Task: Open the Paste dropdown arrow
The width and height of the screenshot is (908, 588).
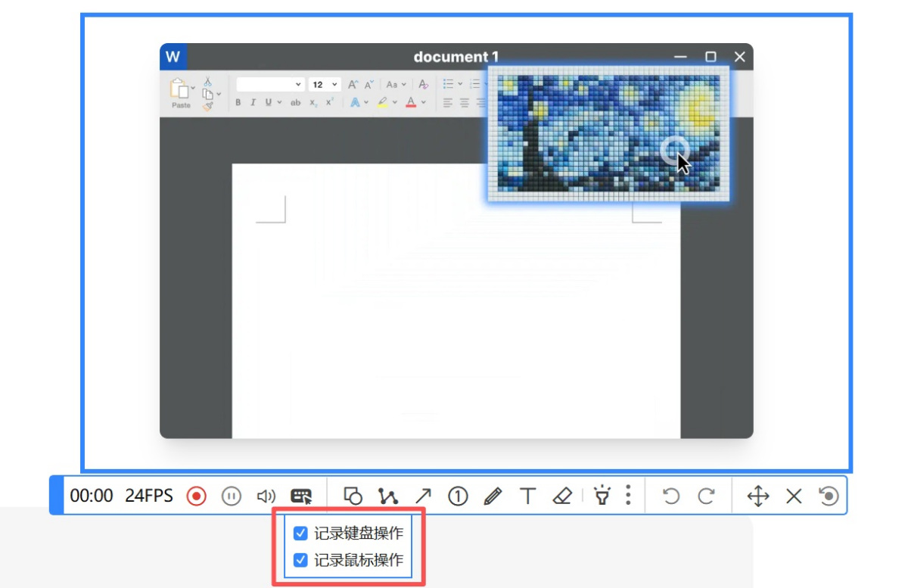Action: (x=193, y=88)
